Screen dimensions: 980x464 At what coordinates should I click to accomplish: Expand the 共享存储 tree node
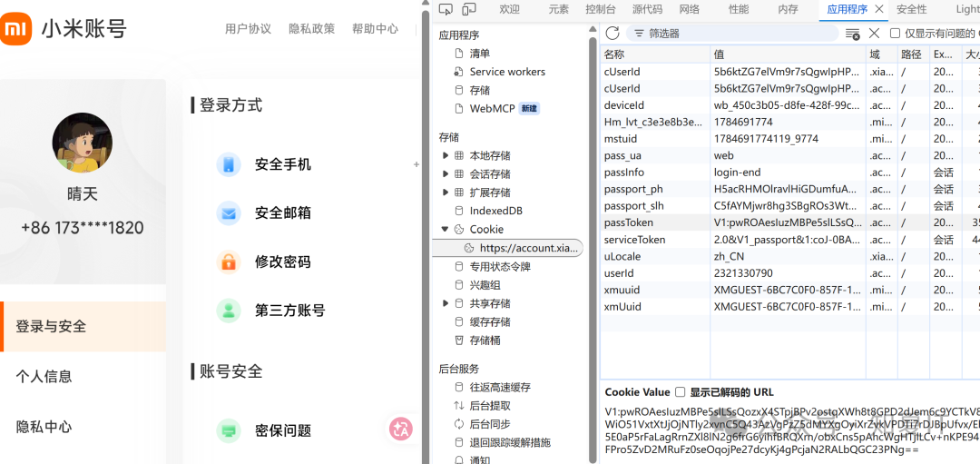coord(446,303)
